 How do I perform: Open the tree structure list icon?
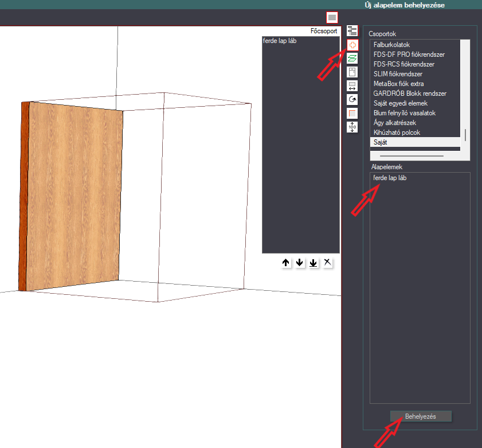(352, 31)
